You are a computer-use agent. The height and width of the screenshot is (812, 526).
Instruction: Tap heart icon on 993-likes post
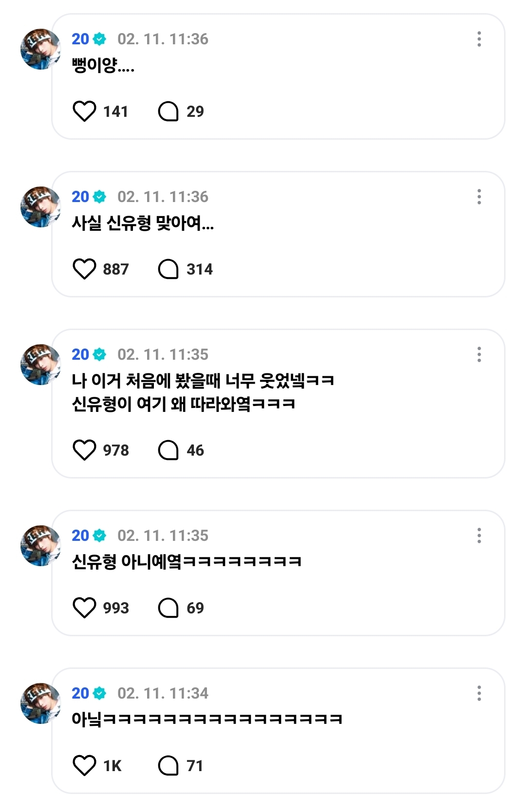[x=84, y=608]
